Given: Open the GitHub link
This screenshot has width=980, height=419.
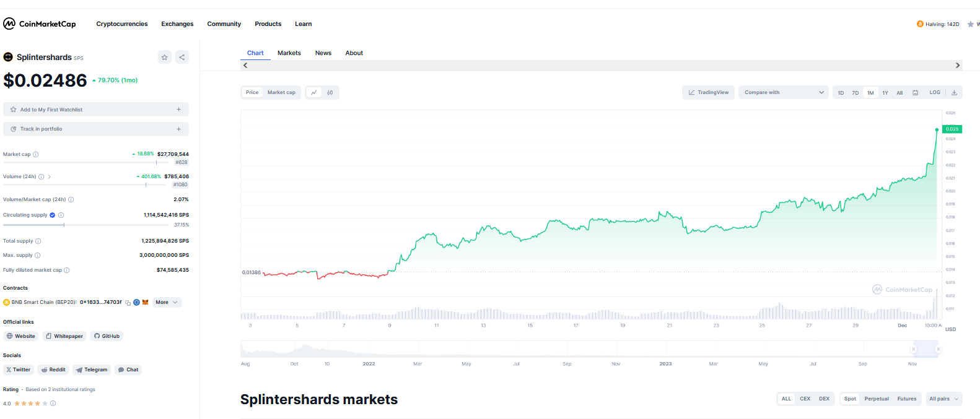Looking at the screenshot, I should [107, 336].
